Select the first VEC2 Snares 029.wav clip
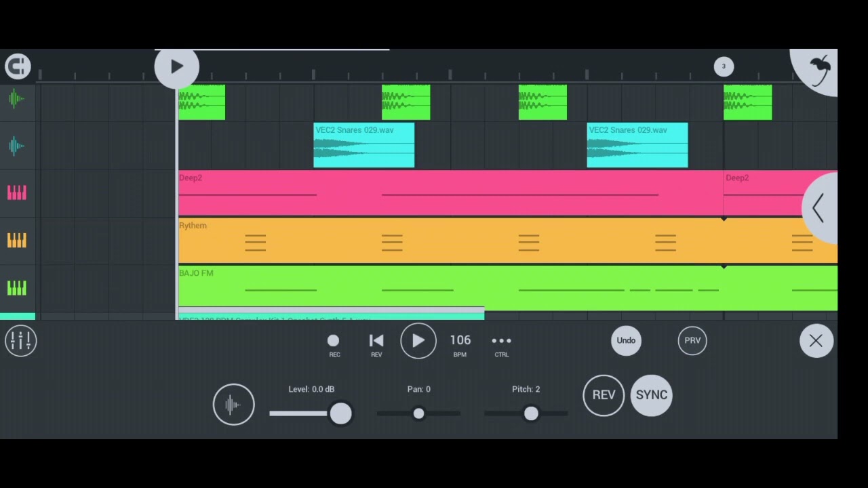 364,145
